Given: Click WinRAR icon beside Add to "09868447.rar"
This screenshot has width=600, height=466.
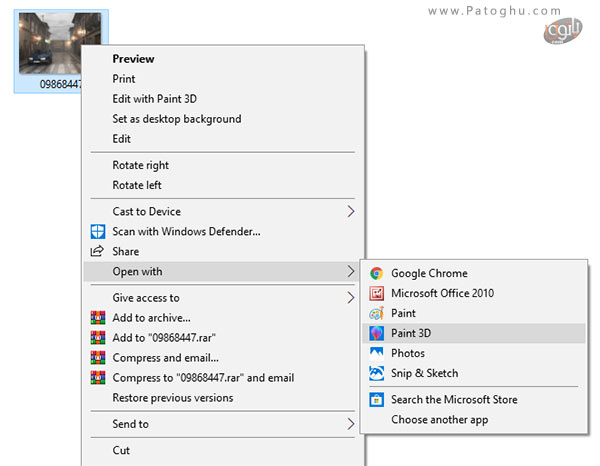Looking at the screenshot, I should point(98,337).
